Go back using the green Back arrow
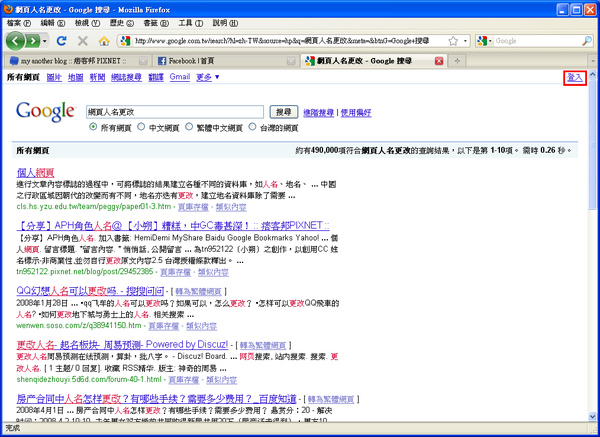The height and width of the screenshot is (437, 600). tap(15, 41)
